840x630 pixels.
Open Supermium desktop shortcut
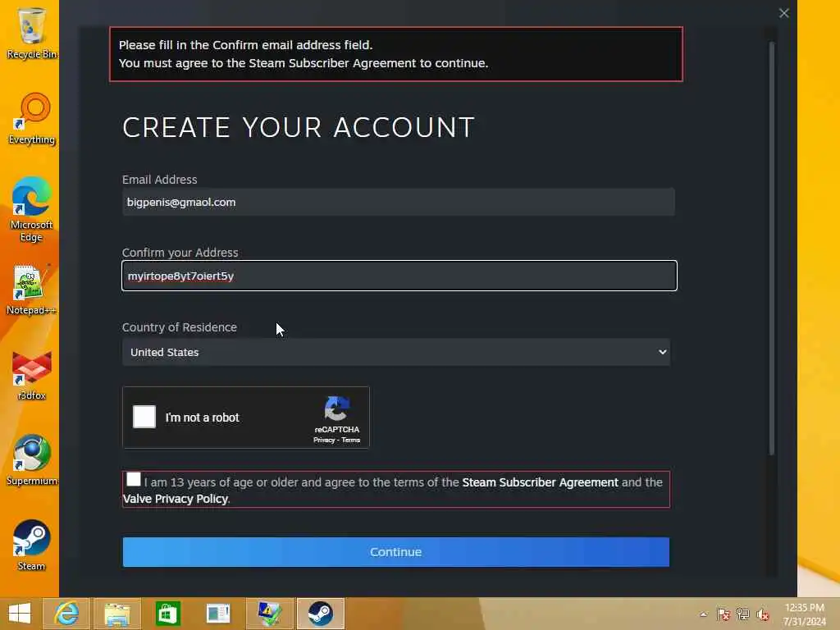31,459
